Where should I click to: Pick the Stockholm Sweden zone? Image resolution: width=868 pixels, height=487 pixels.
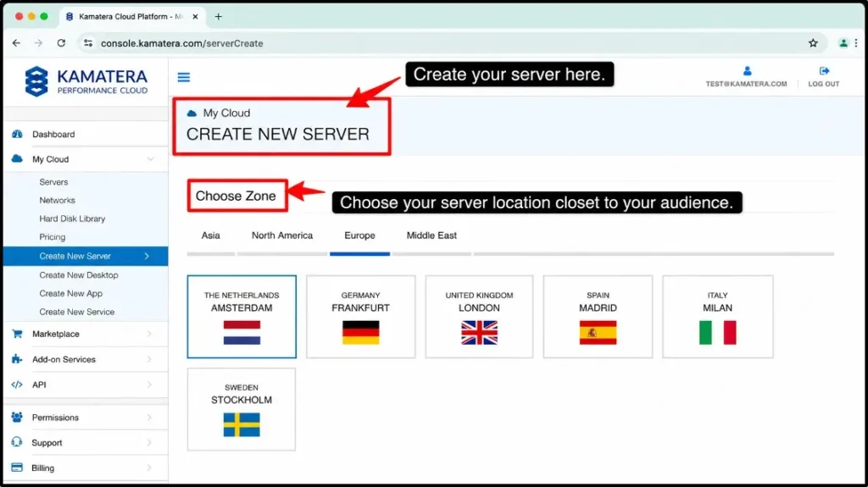(242, 409)
